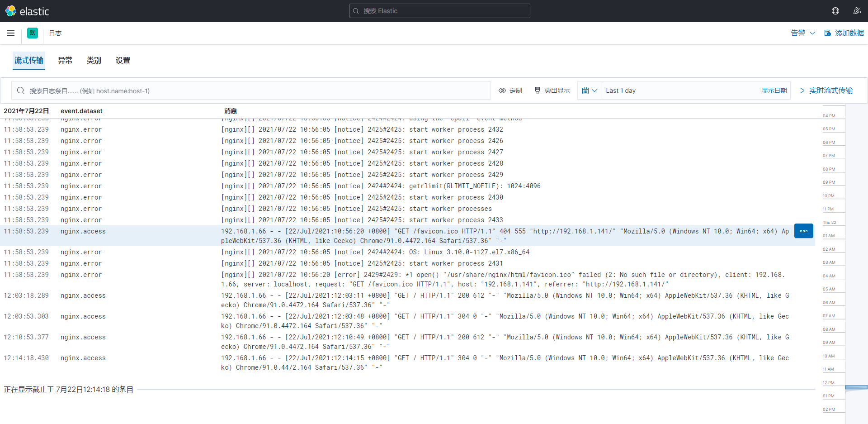Screen dimensions: 868x424
Task: Click the Last 1 day time range
Action: coord(621,91)
